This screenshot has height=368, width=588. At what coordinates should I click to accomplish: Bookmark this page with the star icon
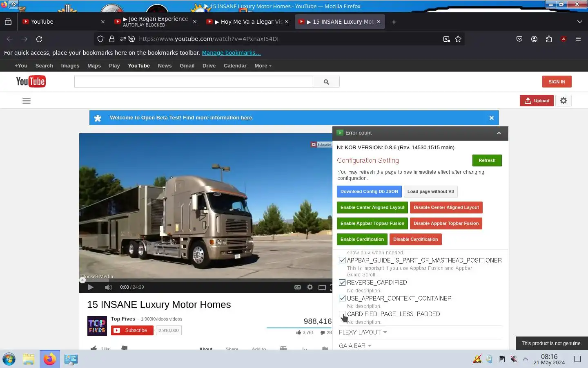458,39
